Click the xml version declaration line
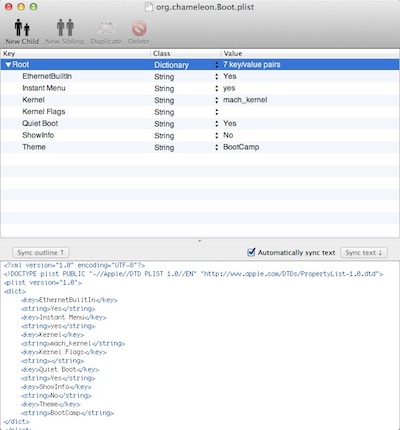 (74, 265)
